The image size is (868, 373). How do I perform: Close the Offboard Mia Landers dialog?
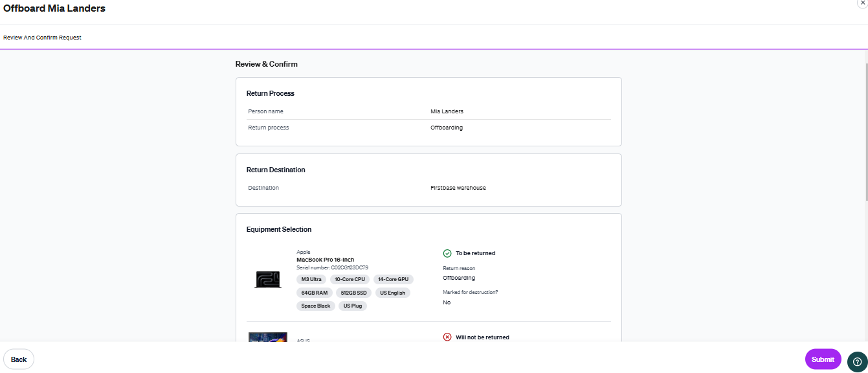(862, 3)
